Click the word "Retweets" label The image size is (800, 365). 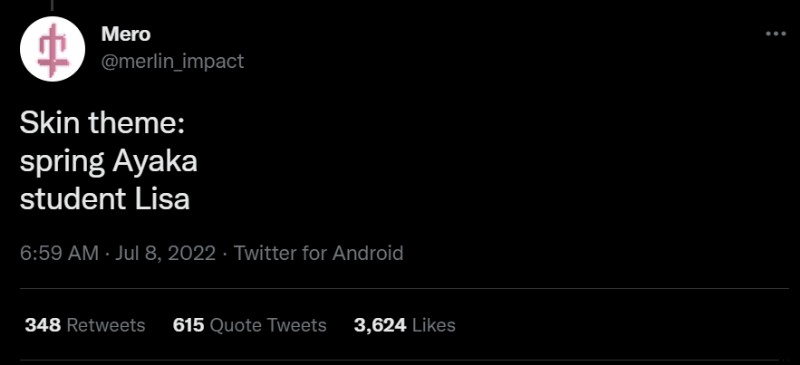(106, 325)
